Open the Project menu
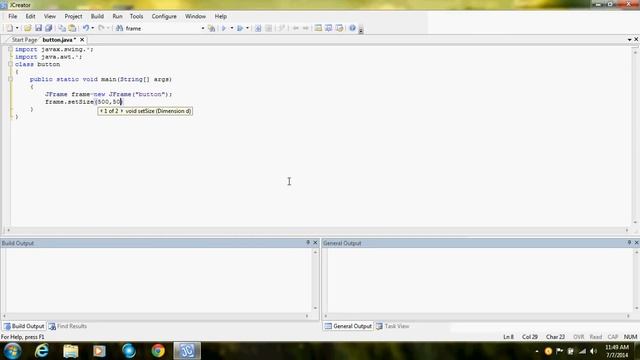The width and height of the screenshot is (640, 360). [x=73, y=16]
